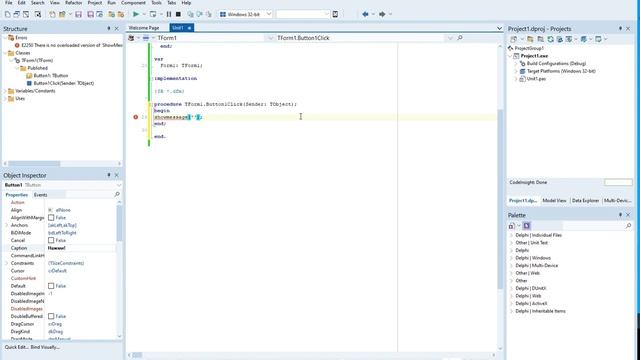Click the Trace Into debug icon

[190, 14]
